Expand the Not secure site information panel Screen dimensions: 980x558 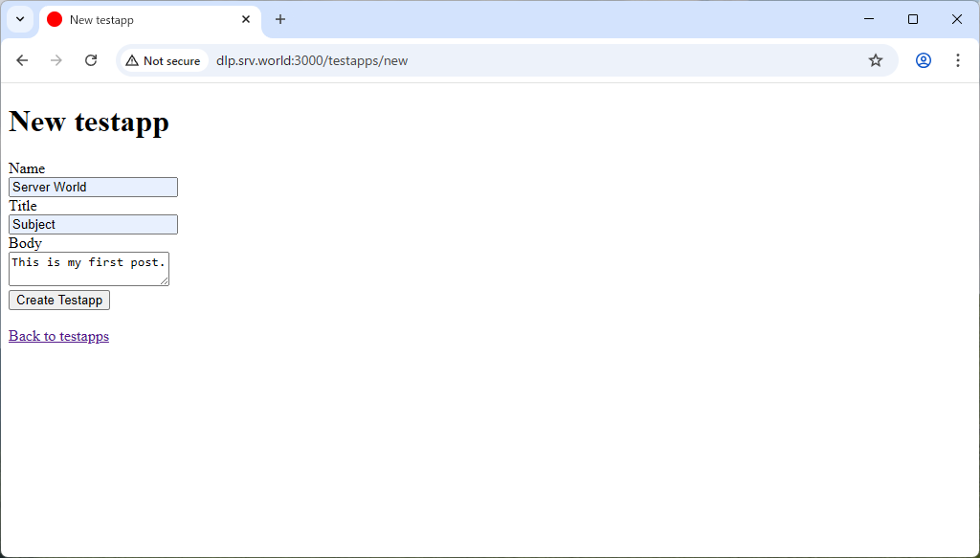click(163, 59)
